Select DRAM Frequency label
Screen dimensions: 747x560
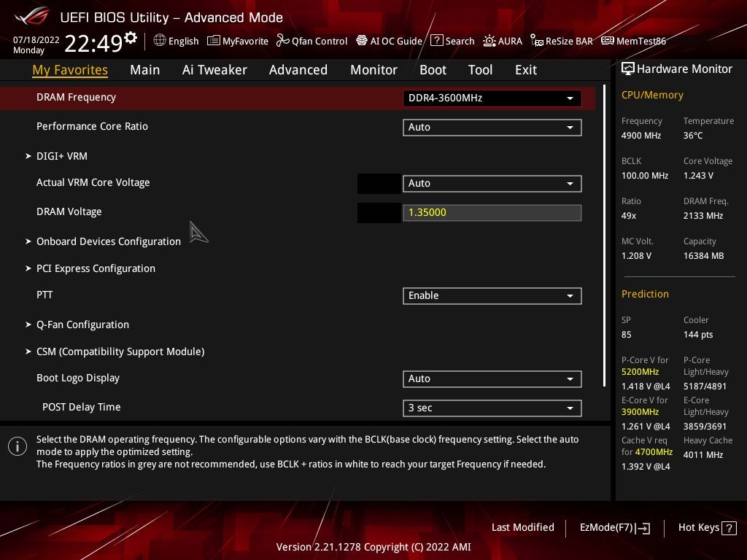(x=76, y=97)
